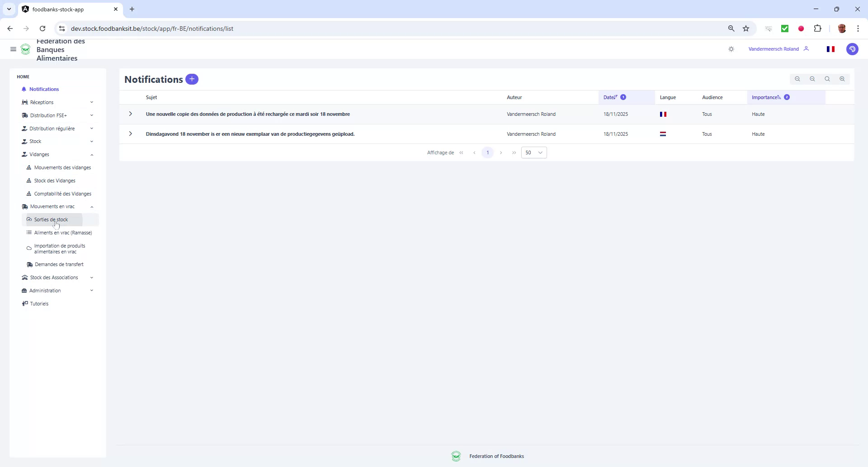Go to the next page with the arrow control
This screenshot has height=467, width=868.
pyautogui.click(x=501, y=152)
